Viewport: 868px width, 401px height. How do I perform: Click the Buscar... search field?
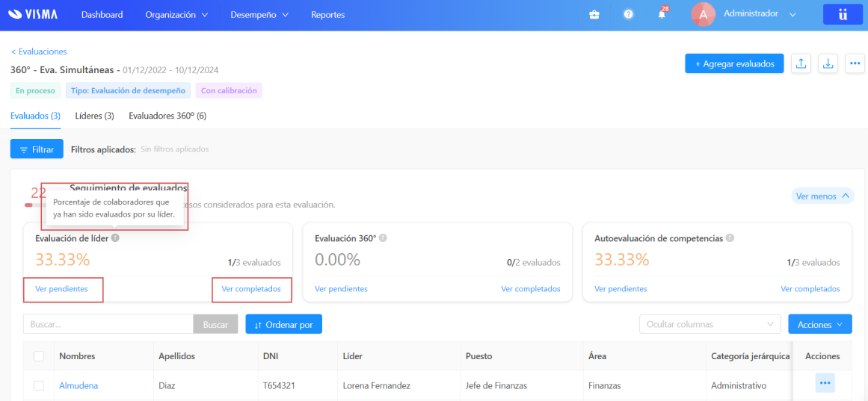tap(108, 324)
